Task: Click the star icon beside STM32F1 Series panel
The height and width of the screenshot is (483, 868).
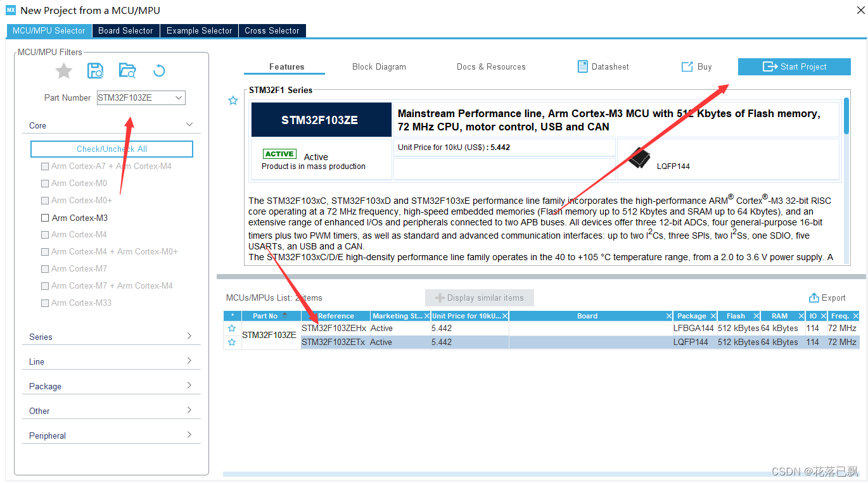Action: (233, 100)
